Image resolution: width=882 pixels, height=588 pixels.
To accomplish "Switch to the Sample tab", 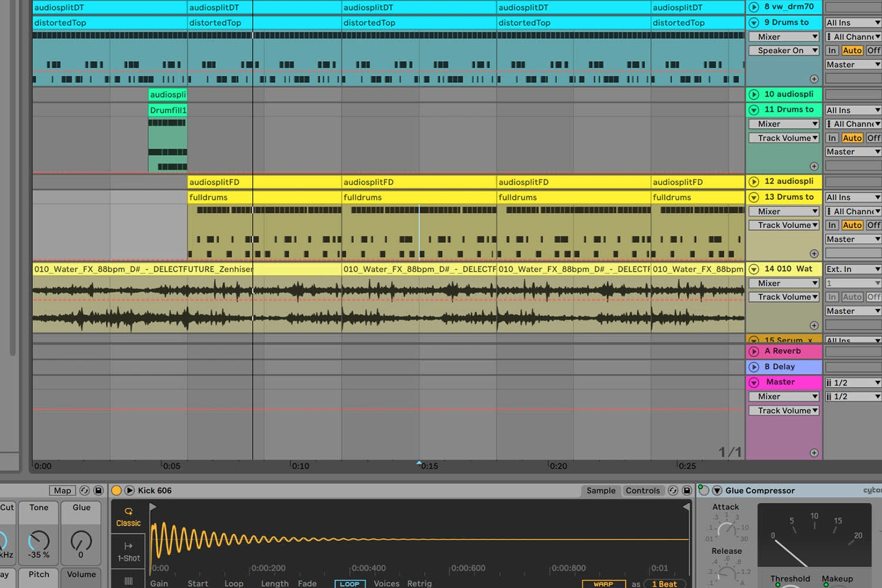I will click(x=600, y=490).
